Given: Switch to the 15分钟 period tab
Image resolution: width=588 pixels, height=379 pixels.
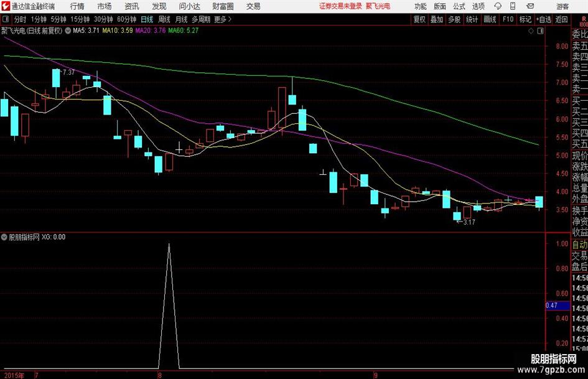Looking at the screenshot, I should click(x=80, y=19).
